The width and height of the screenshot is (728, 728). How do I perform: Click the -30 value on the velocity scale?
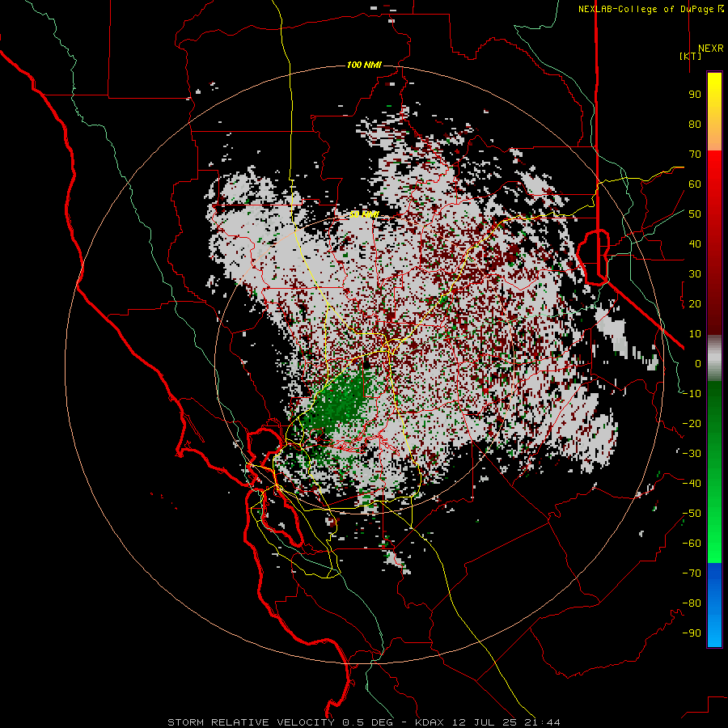(692, 454)
